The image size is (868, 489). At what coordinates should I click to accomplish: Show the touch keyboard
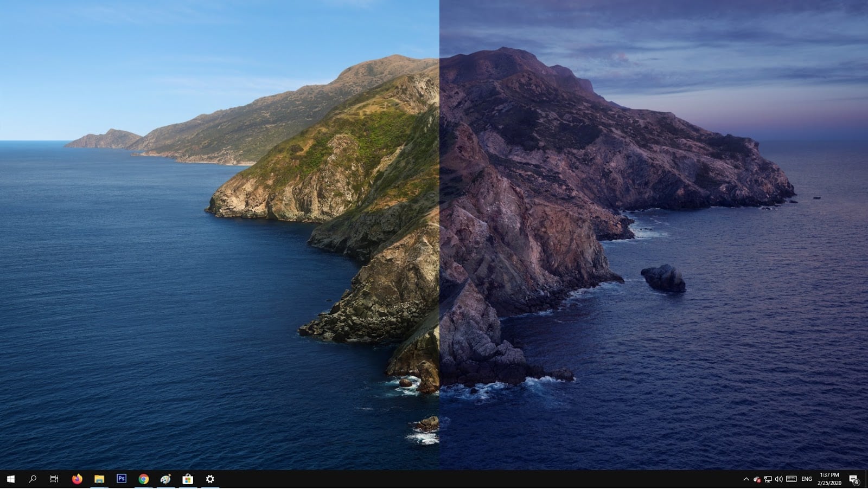pos(792,479)
